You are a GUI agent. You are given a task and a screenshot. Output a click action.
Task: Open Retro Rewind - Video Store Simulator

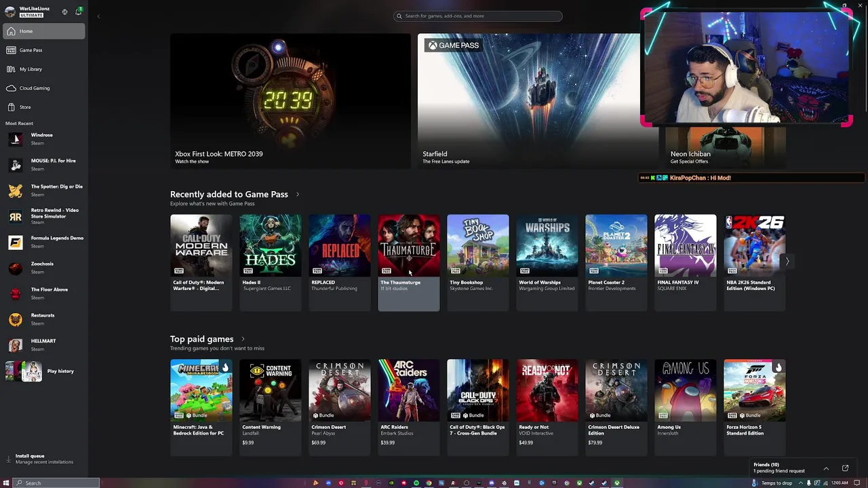[44, 216]
